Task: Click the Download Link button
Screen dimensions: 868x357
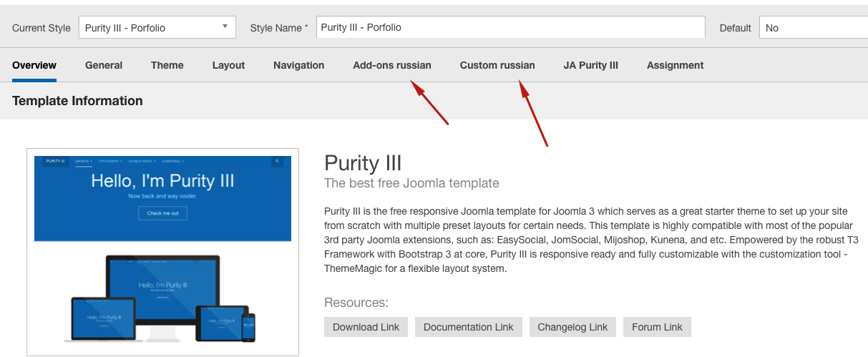Action: (x=366, y=327)
